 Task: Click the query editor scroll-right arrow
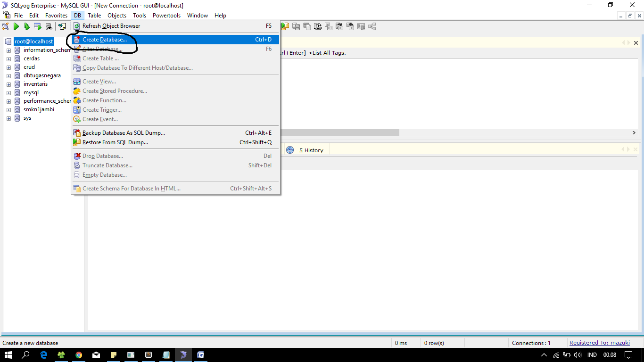click(634, 133)
